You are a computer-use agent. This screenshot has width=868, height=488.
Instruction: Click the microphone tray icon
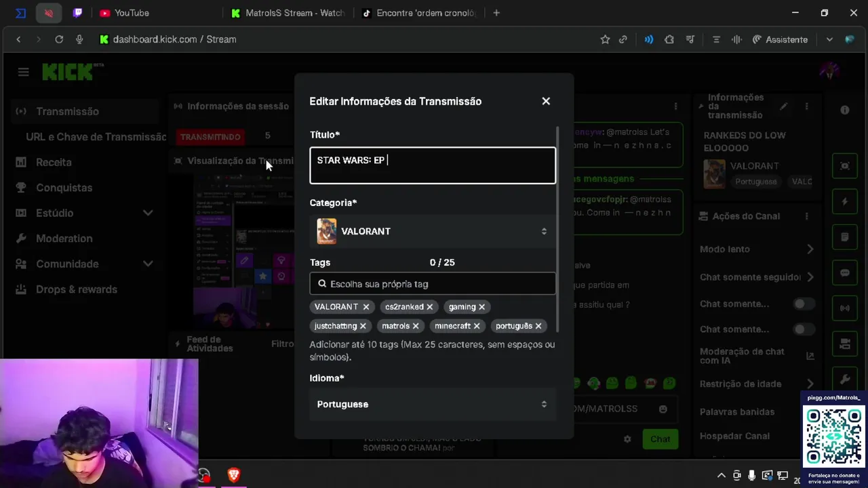pyautogui.click(x=751, y=476)
